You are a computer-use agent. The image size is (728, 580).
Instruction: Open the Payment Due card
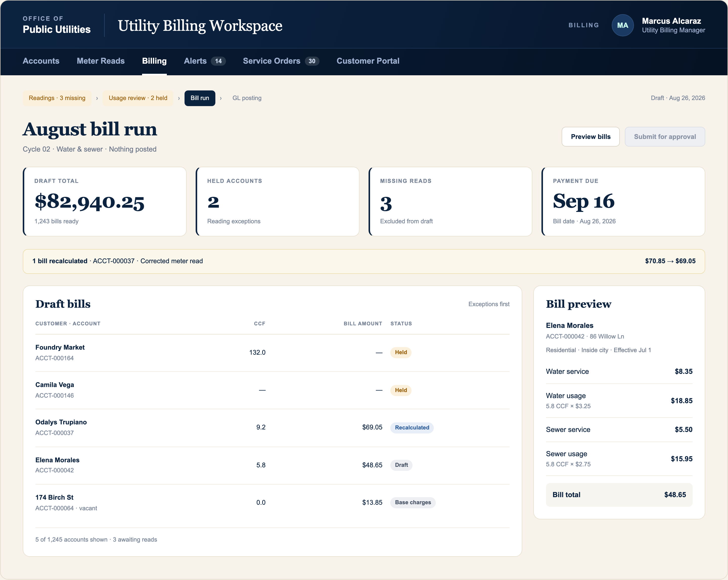(x=623, y=201)
